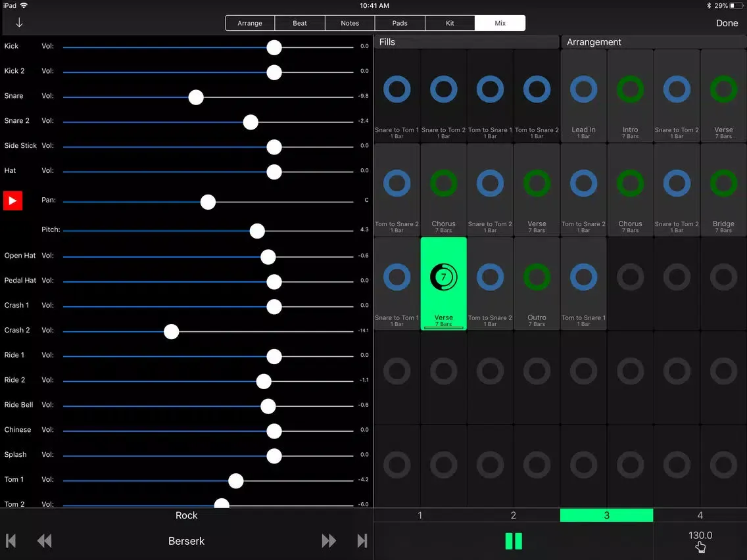Adjust the Snare 2 volume slider
The width and height of the screenshot is (747, 560).
[x=251, y=122]
